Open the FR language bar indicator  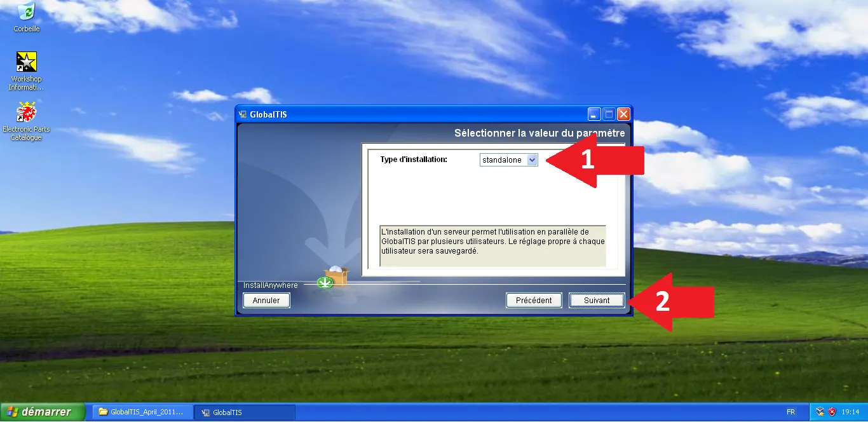pyautogui.click(x=790, y=412)
